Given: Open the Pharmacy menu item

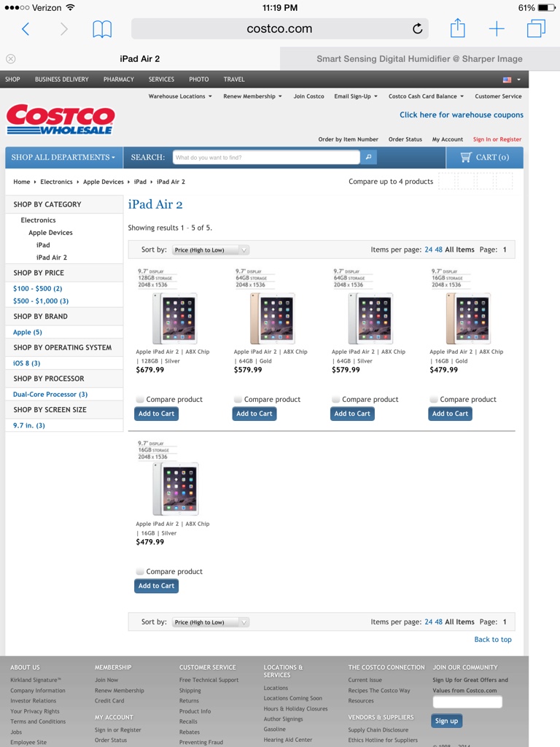Looking at the screenshot, I should 119,79.
